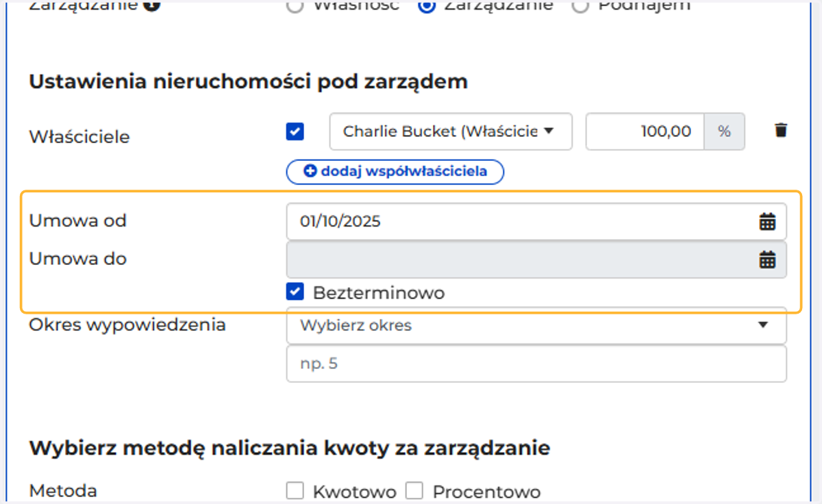Open calendar picker for Umowa od
Image resolution: width=822 pixels, height=504 pixels.
767,221
